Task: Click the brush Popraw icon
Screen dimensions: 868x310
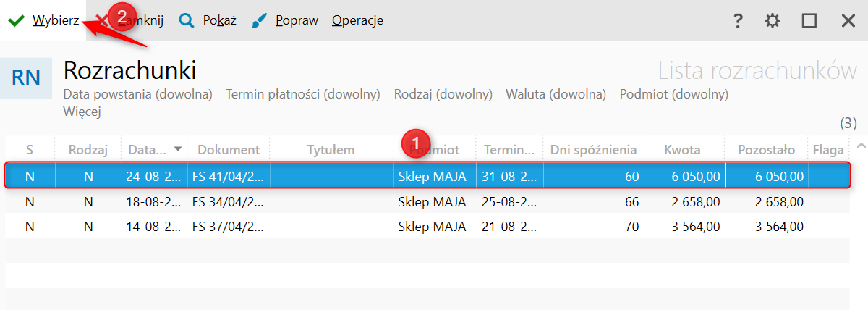Action: pos(260,21)
